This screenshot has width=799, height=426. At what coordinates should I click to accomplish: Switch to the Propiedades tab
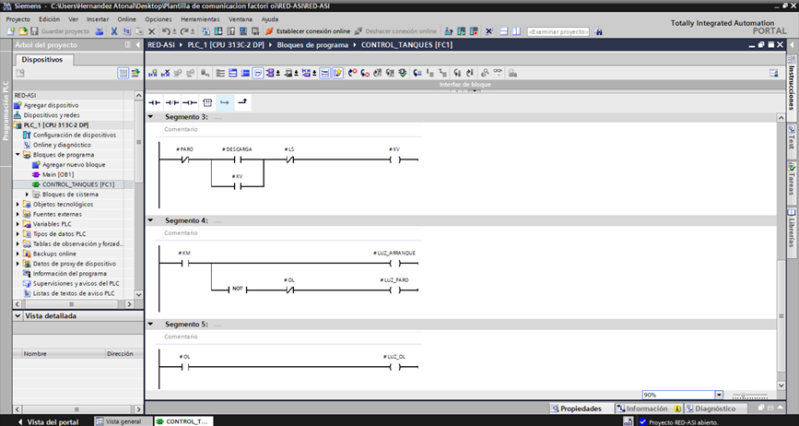tap(579, 408)
